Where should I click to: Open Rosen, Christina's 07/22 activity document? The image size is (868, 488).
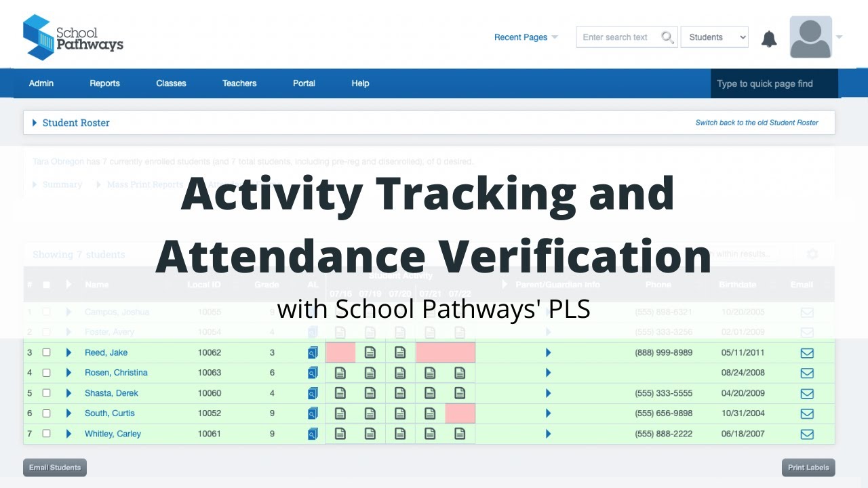[x=460, y=373]
